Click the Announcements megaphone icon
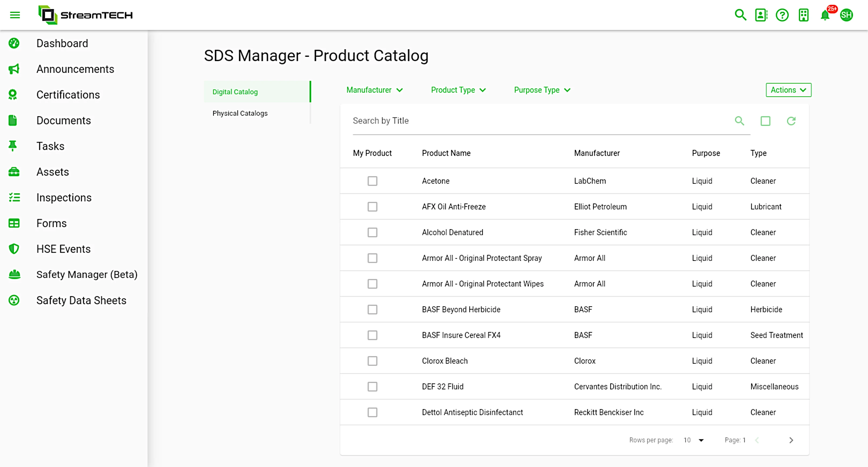This screenshot has height=467, width=868. 14,69
